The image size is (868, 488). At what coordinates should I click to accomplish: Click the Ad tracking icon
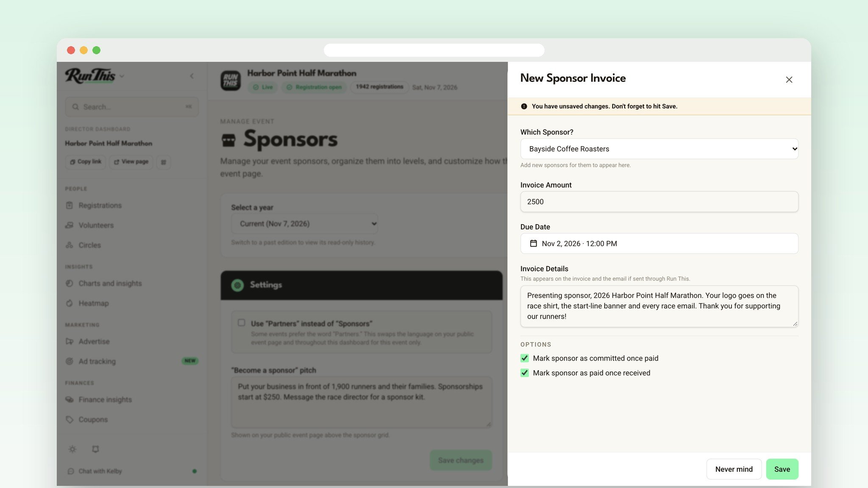(x=70, y=361)
